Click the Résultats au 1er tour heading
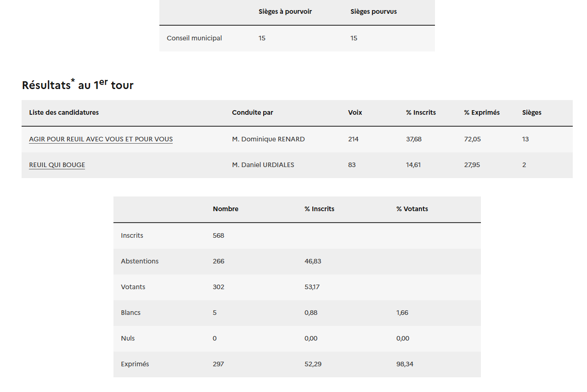 (78, 84)
